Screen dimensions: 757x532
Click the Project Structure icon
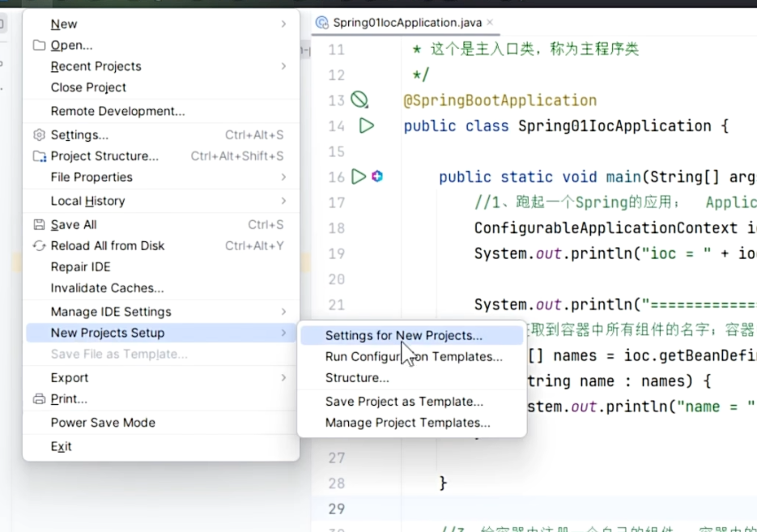click(x=40, y=156)
